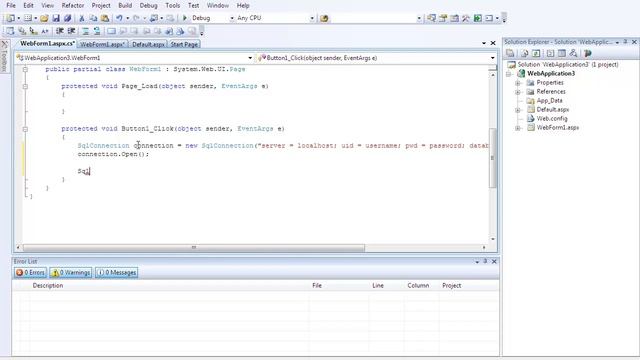Collapse the WebApplication3 project node
640x360 pixels.
tap(509, 74)
